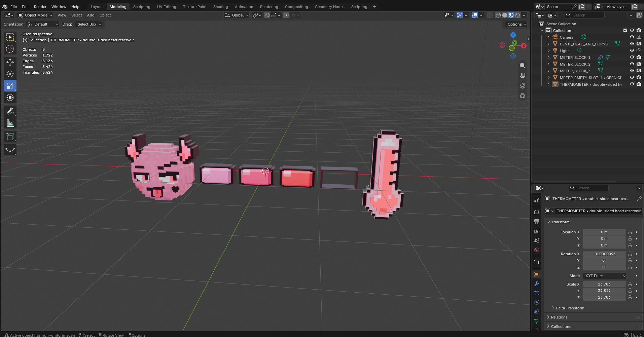Click the viewport zoom magnifier icon
Image resolution: width=644 pixels, height=337 pixels.
(x=523, y=66)
